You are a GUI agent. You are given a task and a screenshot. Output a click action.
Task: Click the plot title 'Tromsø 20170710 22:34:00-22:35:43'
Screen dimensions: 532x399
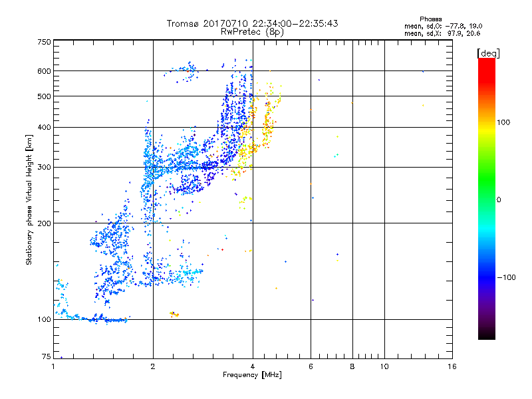click(253, 23)
